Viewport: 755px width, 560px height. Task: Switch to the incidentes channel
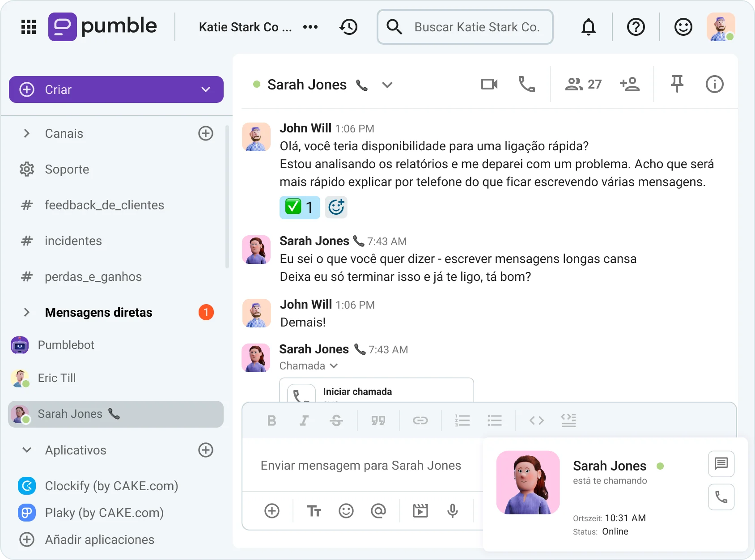[73, 241]
